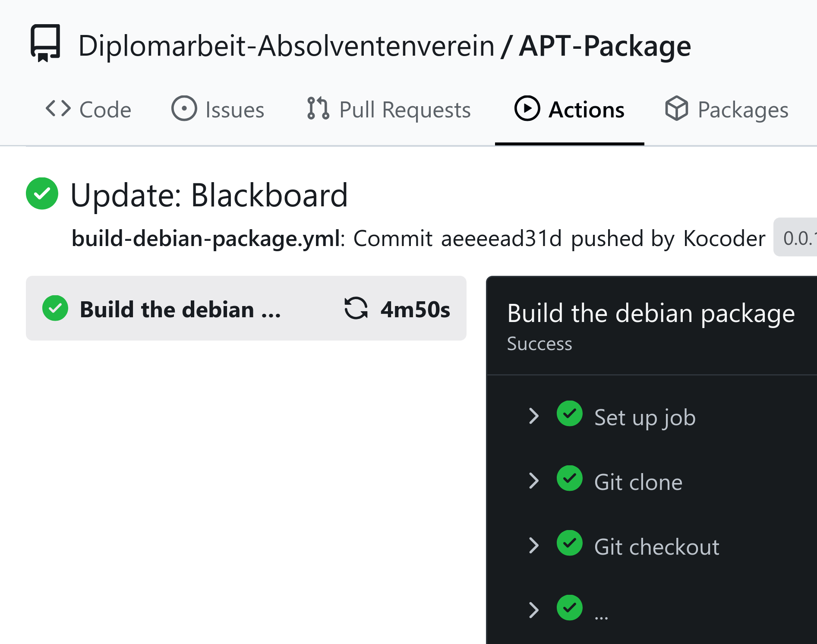Click green success check beside Update: Blackboard
Image resolution: width=817 pixels, height=644 pixels.
point(42,194)
